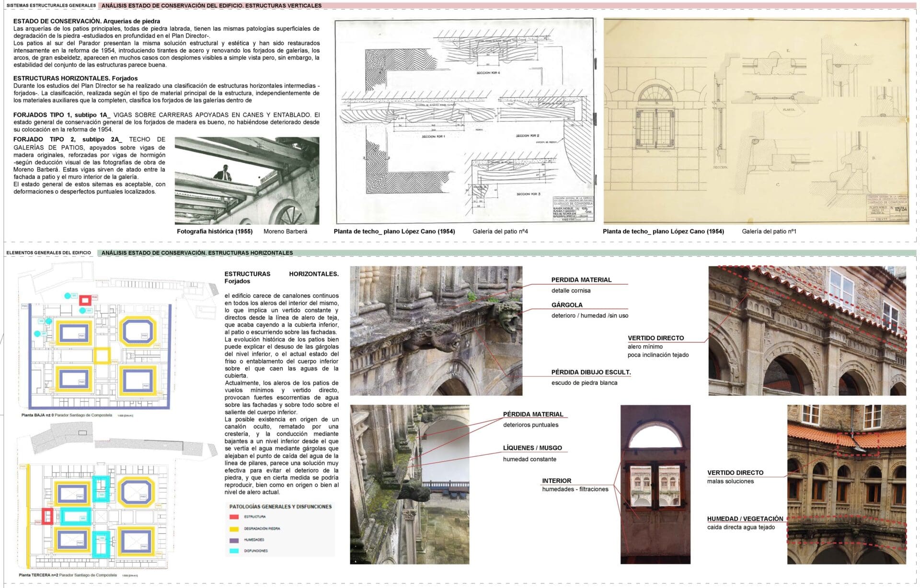
Task: Click the PÉRDIDA DIBUJO ESCULT. label
Action: pyautogui.click(x=591, y=372)
